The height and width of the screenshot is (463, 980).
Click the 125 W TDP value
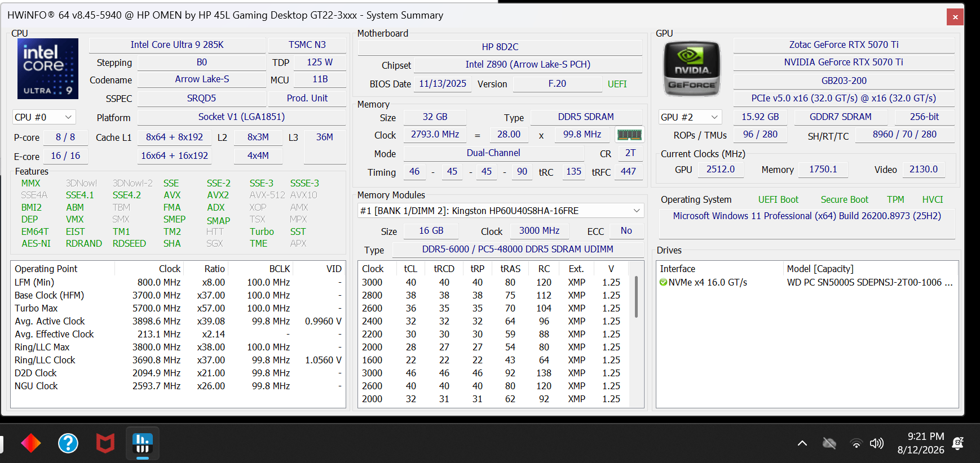tap(320, 62)
